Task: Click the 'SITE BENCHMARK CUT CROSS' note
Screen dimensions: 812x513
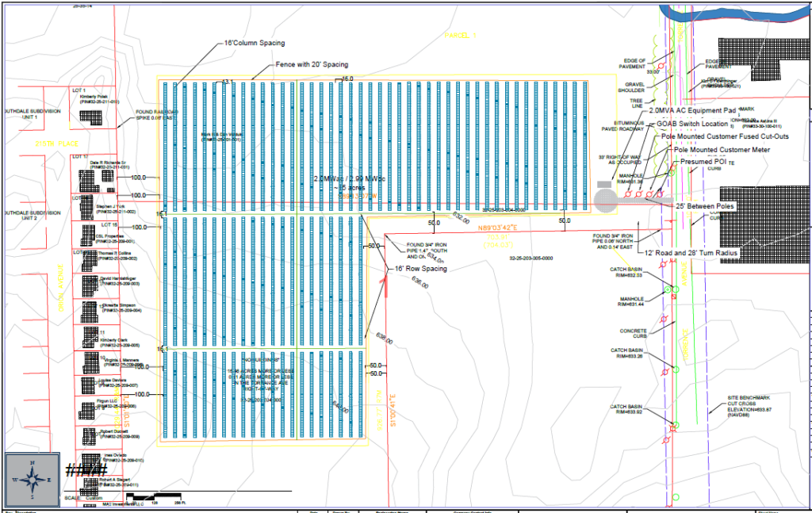Action: (749, 403)
